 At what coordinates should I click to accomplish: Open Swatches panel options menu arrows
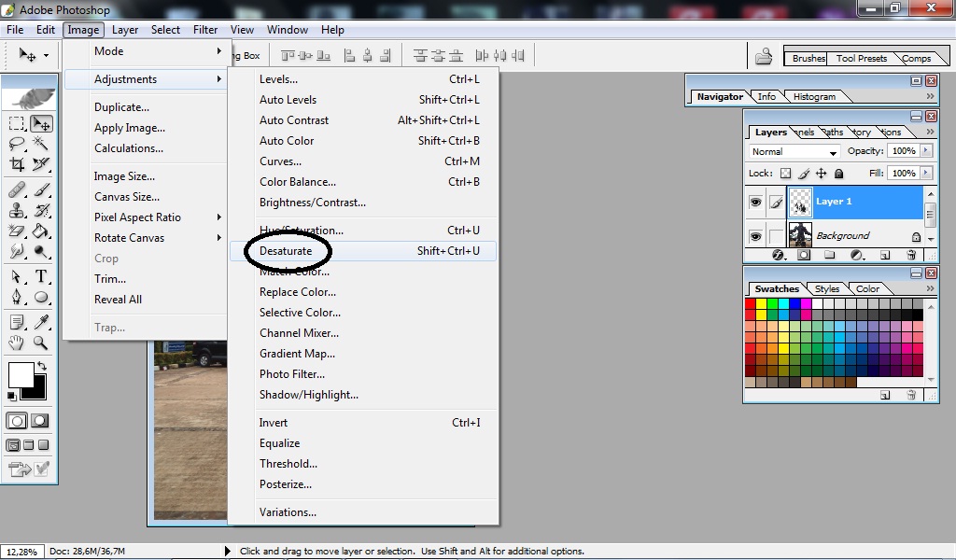coord(931,288)
